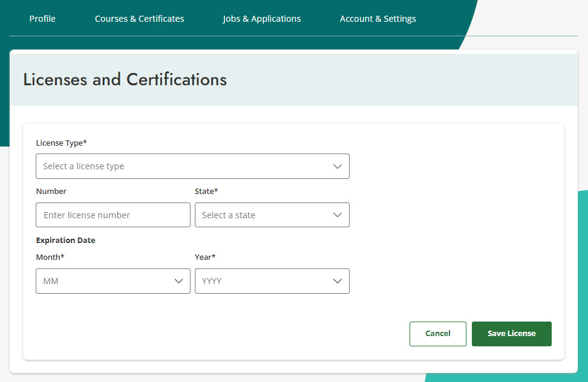Viewport: 588px width, 382px height.
Task: Cancel the license entry form
Action: [437, 334]
